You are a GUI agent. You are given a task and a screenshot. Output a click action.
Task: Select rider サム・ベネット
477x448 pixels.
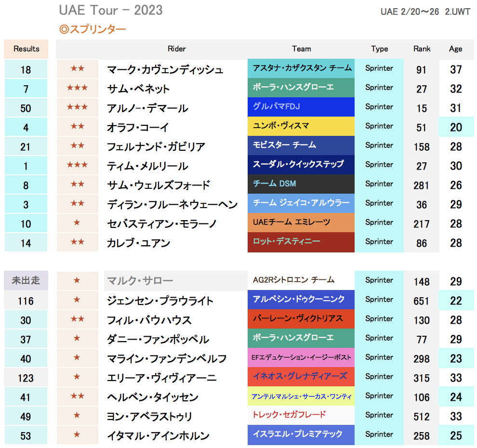138,89
